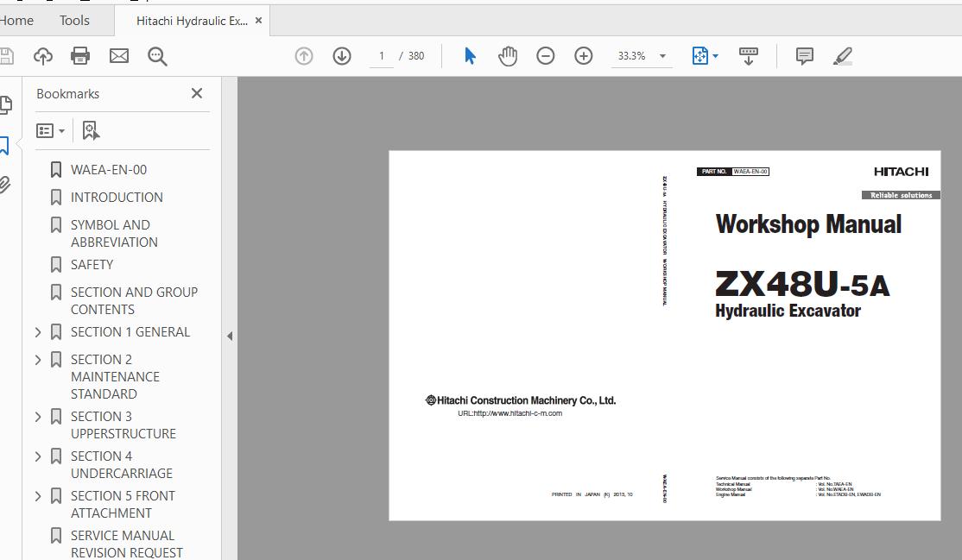The width and height of the screenshot is (962, 560).
Task: Open the fit page options arrow
Action: click(x=715, y=56)
